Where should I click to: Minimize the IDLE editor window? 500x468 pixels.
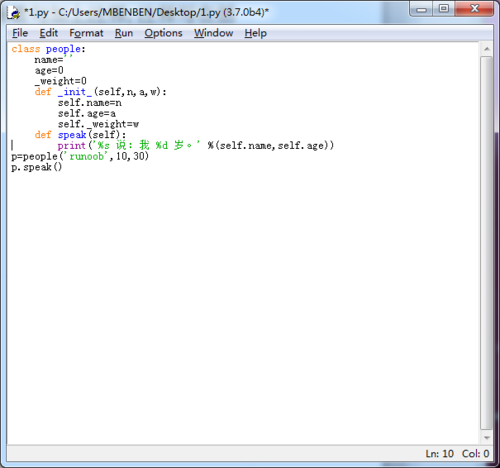(421, 9)
